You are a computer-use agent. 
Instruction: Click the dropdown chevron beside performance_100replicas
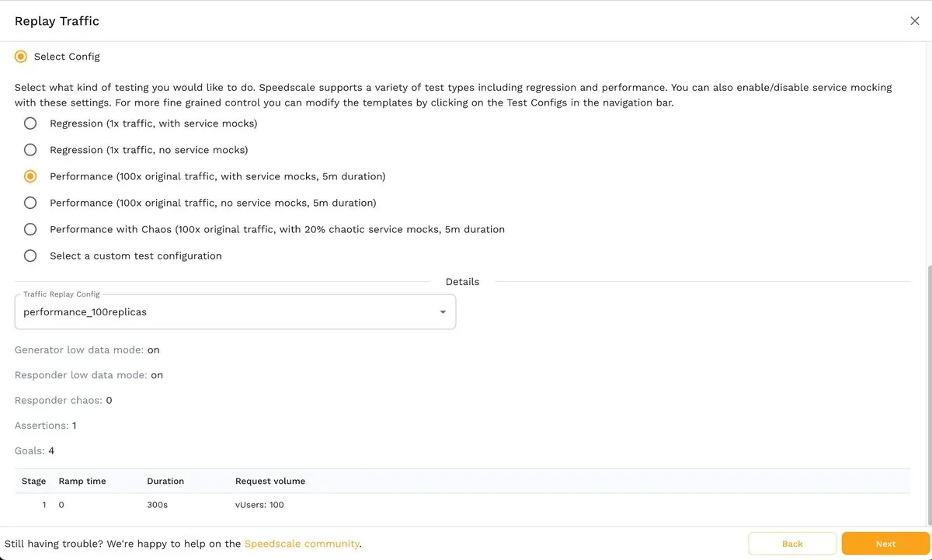point(443,311)
